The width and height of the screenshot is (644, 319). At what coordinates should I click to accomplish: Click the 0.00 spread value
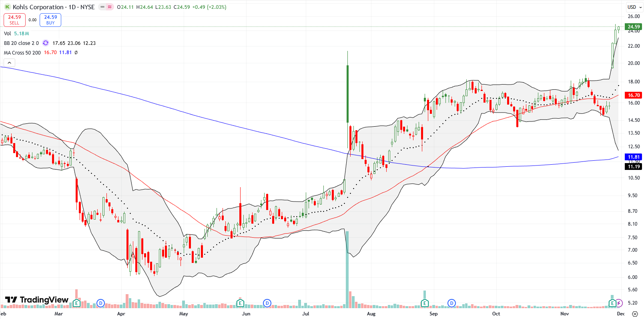[32, 20]
